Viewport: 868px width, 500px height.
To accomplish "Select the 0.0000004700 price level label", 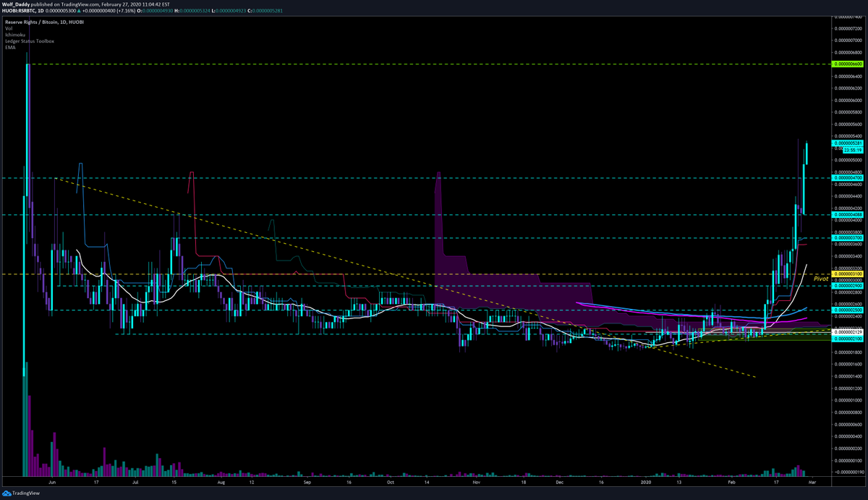I will coord(848,177).
